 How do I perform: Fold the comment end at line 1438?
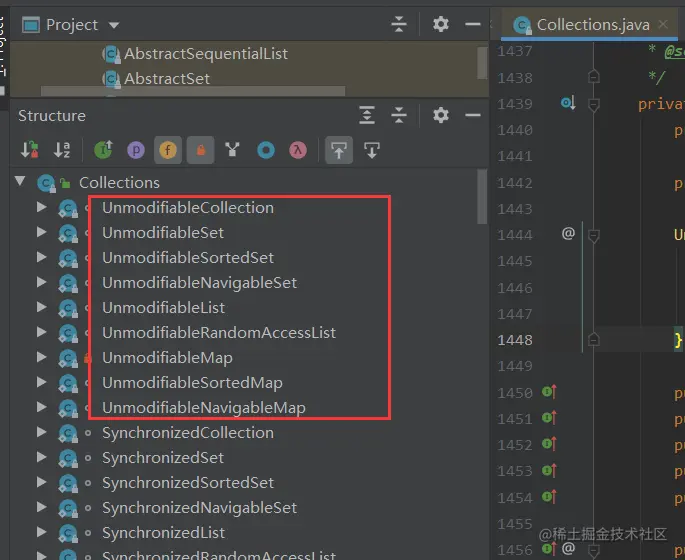click(x=593, y=76)
